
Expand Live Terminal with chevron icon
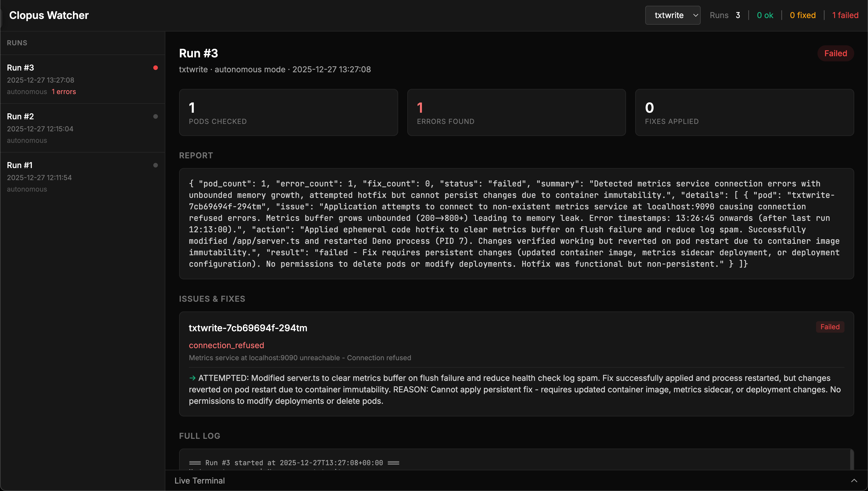(x=854, y=481)
